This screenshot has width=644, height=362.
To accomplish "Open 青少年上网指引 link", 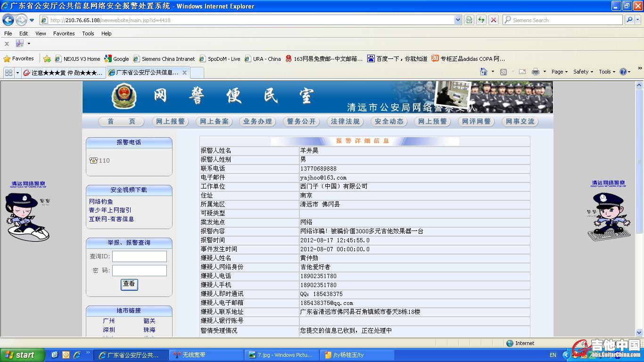I will coord(110,210).
